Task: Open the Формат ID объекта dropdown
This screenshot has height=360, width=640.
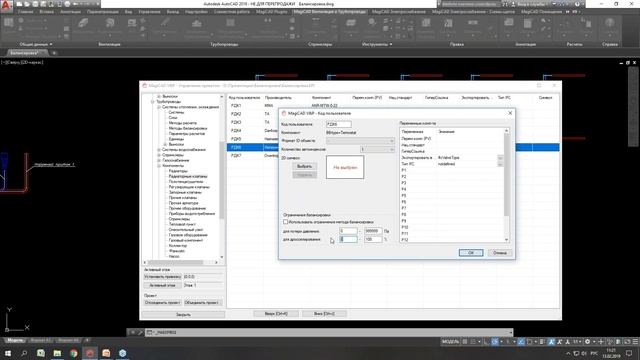Action: coord(360,141)
